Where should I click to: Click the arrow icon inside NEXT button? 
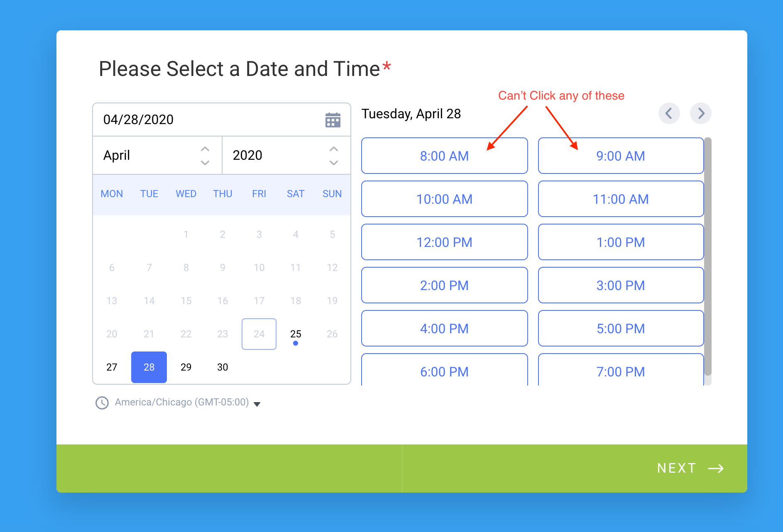pos(716,468)
